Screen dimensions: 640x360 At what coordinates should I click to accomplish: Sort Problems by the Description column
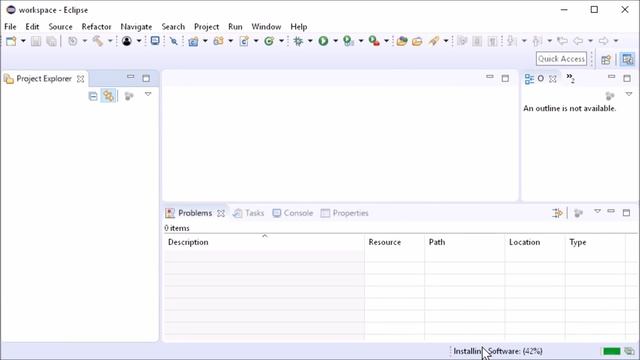(264, 242)
